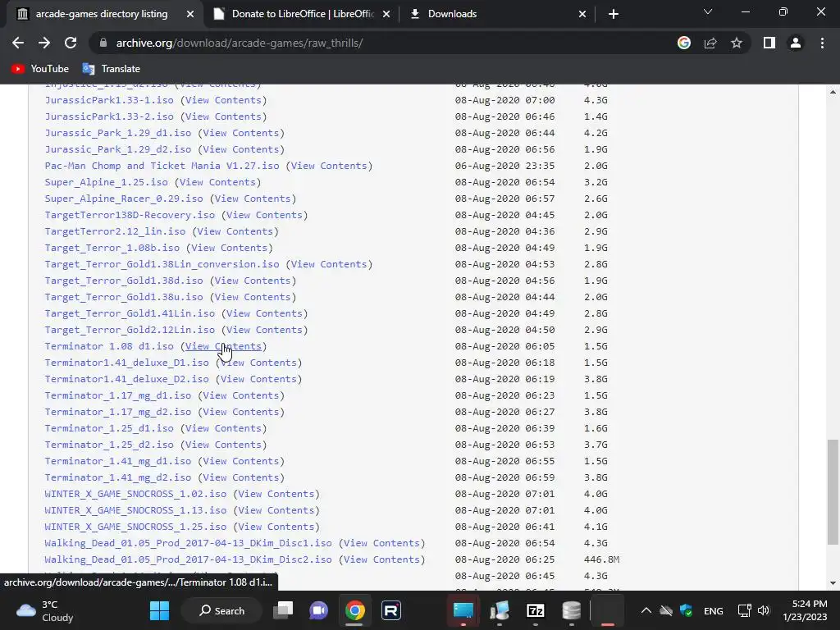Open the clock and calendar flyout
840x630 pixels.
805,610
